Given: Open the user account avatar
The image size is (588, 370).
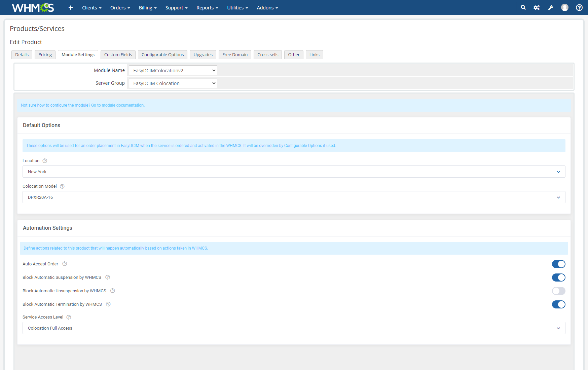Looking at the screenshot, I should click(x=565, y=7).
